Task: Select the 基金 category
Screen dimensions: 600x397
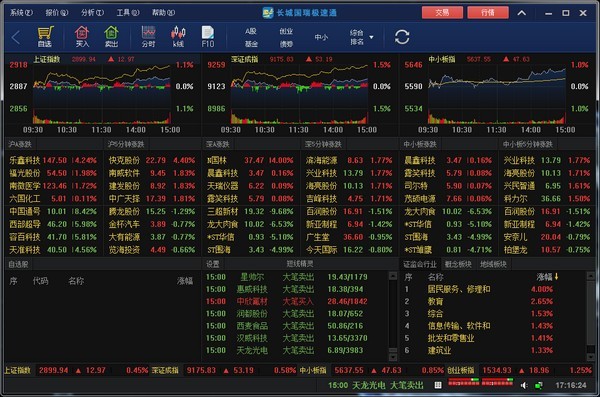Action: click(x=251, y=44)
